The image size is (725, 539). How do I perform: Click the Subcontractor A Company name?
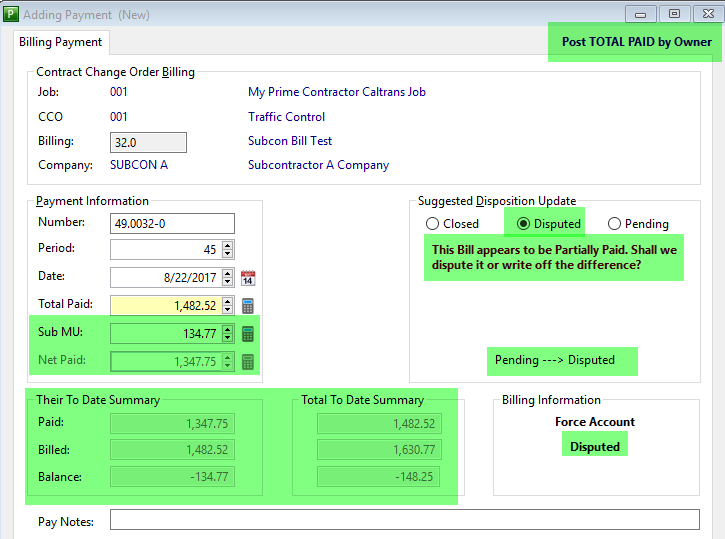coord(318,165)
